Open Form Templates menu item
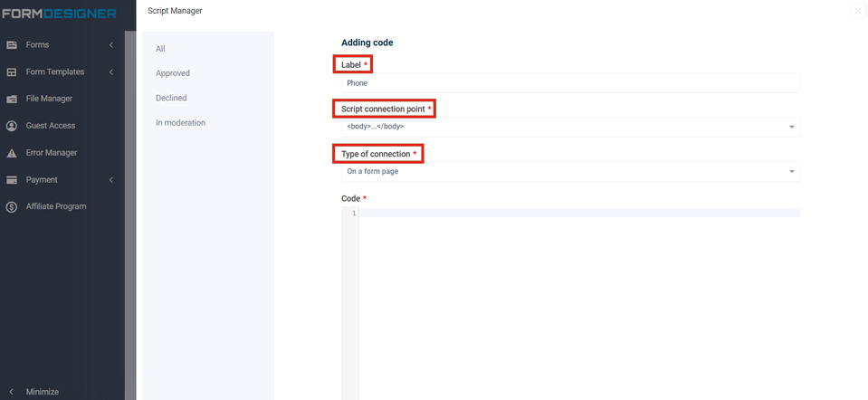Image resolution: width=868 pixels, height=400 pixels. point(55,71)
